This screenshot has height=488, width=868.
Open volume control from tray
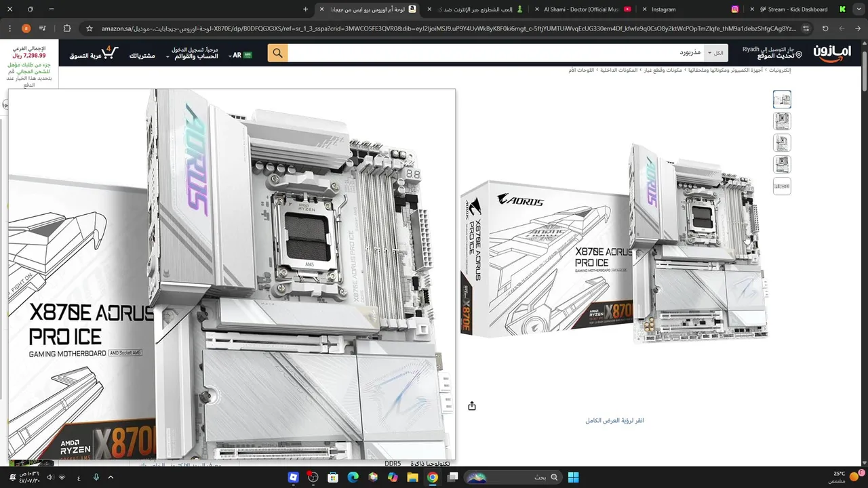click(x=49, y=477)
